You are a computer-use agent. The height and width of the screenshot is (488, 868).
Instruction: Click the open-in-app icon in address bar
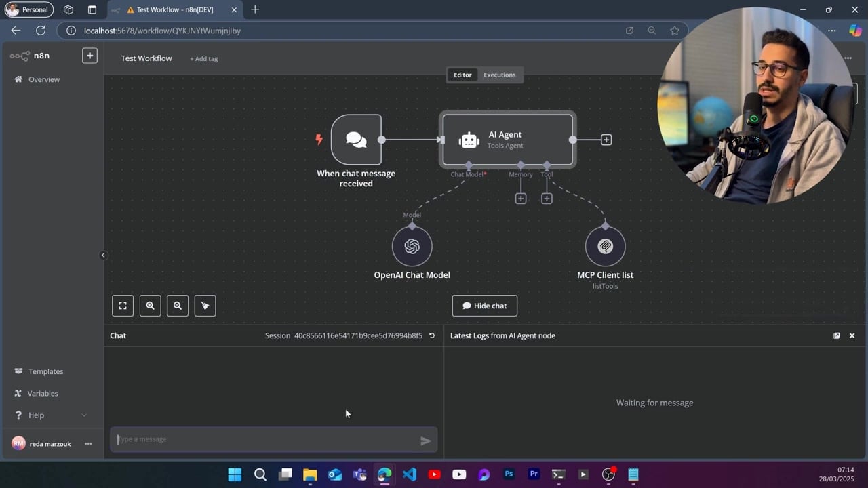[629, 30]
